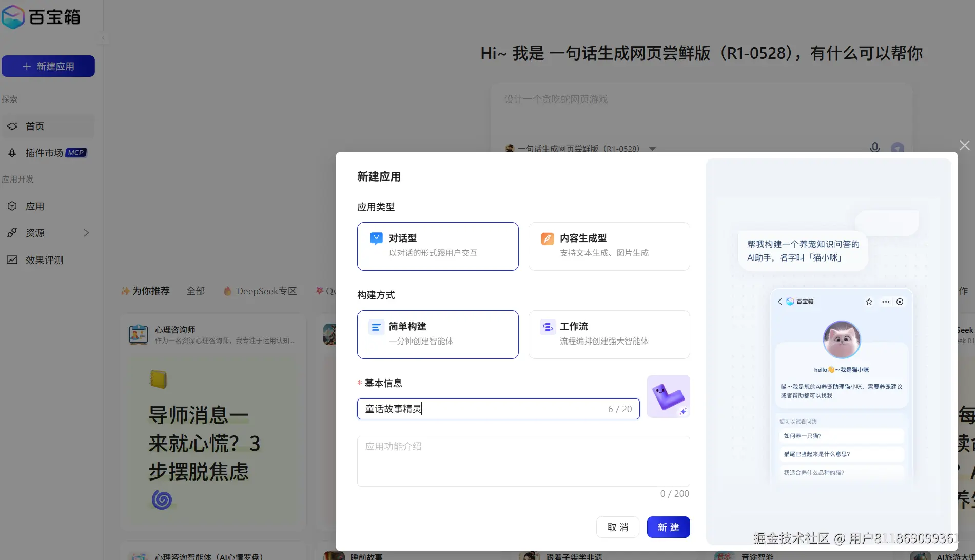Click the 应用 hexagon icon
The height and width of the screenshot is (560, 975).
[x=12, y=206]
